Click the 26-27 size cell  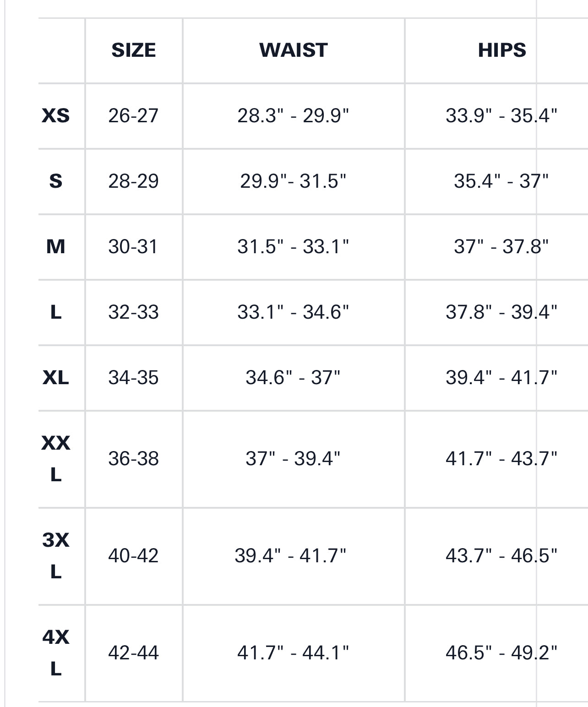coord(133,116)
